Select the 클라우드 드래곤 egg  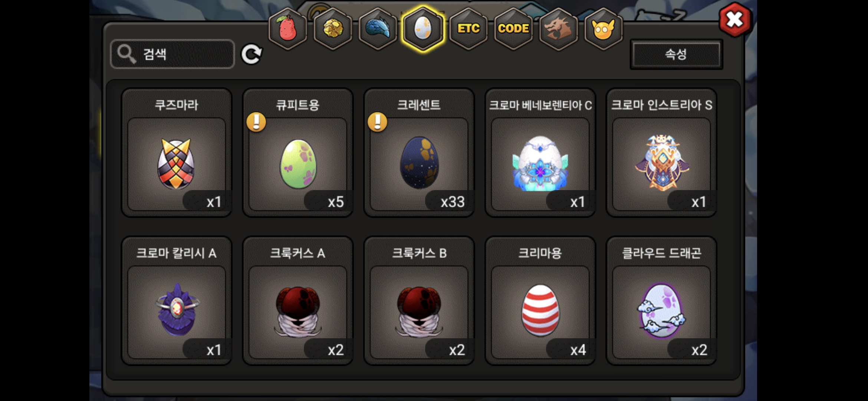[661, 301]
